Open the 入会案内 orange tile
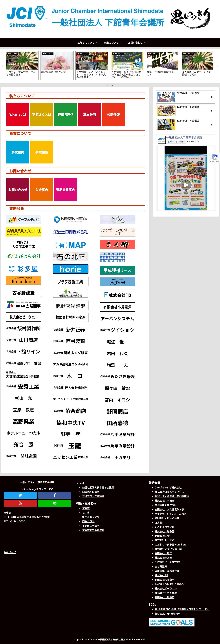220x644 pixels. click(42, 190)
